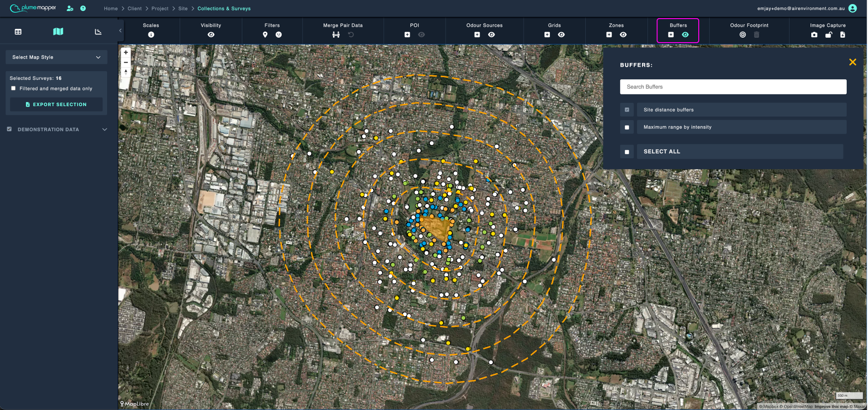Uncheck the Site distance buffers checkbox

(627, 110)
